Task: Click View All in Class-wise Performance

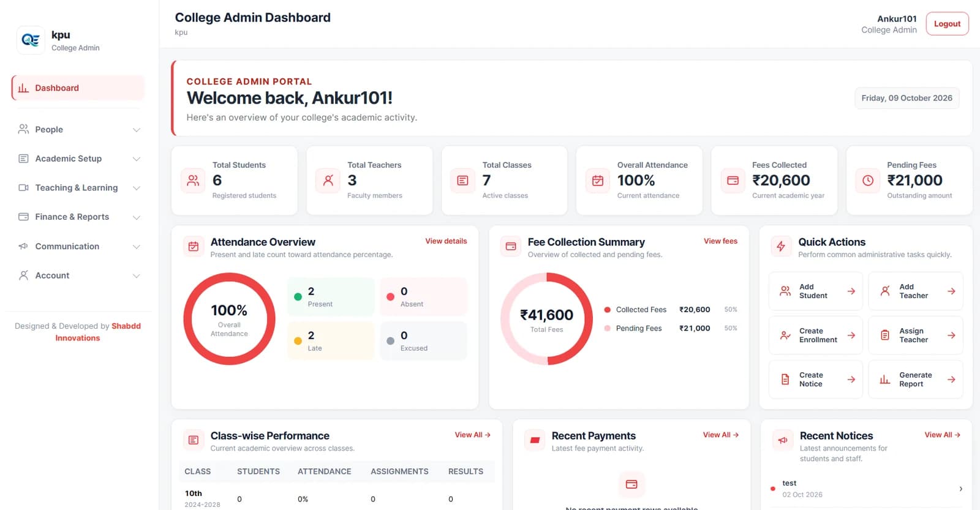Action: point(472,435)
